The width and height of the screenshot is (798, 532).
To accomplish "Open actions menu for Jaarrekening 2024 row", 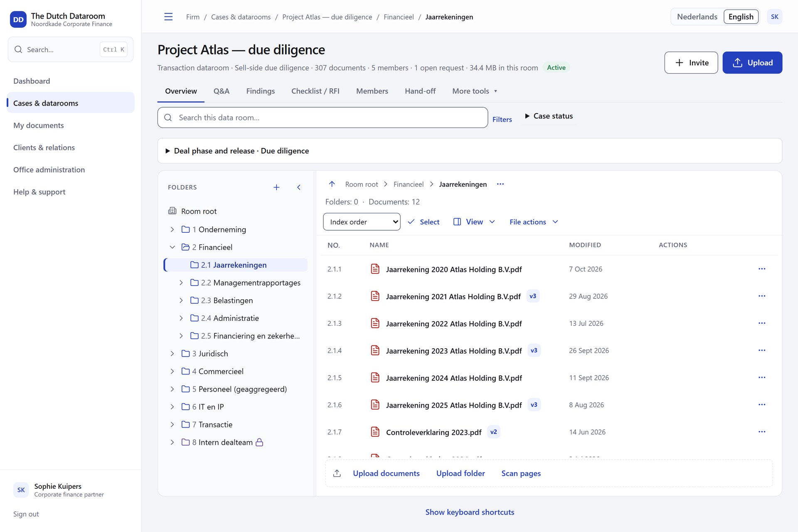I will [x=762, y=377].
